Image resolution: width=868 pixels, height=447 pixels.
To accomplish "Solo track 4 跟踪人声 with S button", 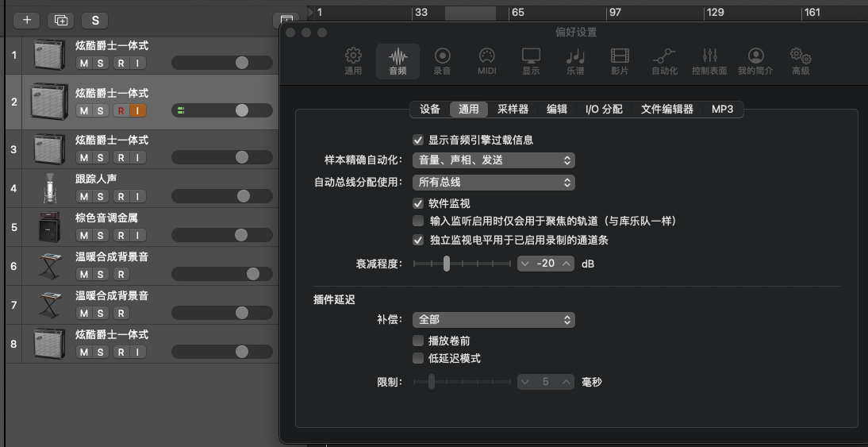I will click(x=100, y=196).
